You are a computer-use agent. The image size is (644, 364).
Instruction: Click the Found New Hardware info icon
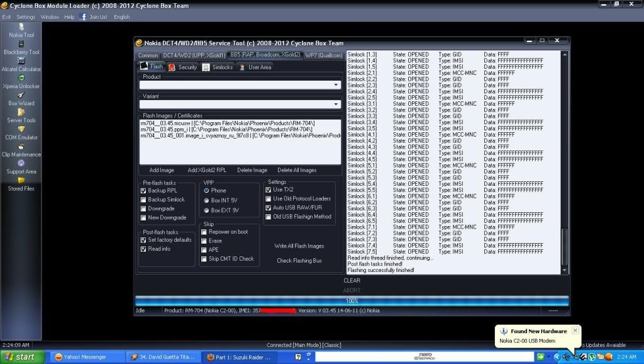point(504,331)
